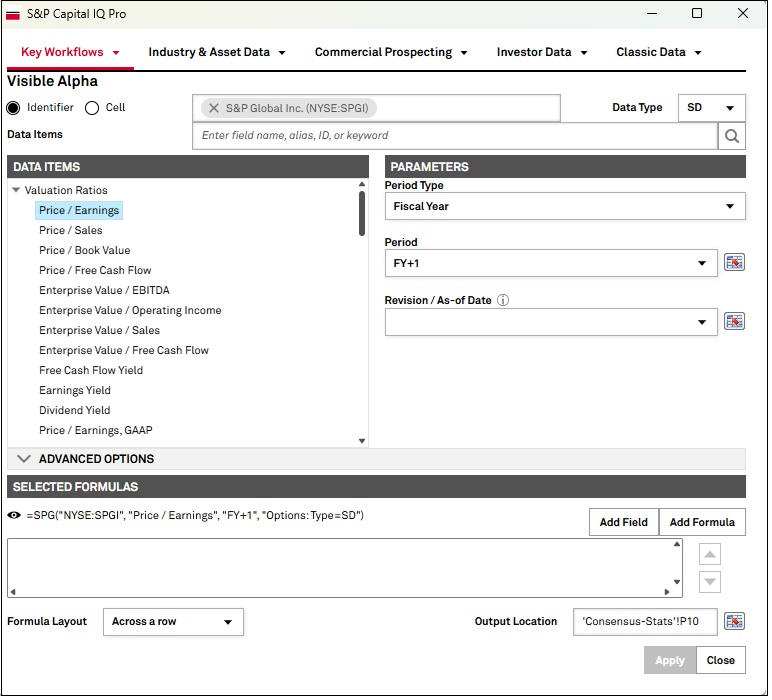Select the Cell radio button
The width and height of the screenshot is (772, 700).
tap(93, 108)
